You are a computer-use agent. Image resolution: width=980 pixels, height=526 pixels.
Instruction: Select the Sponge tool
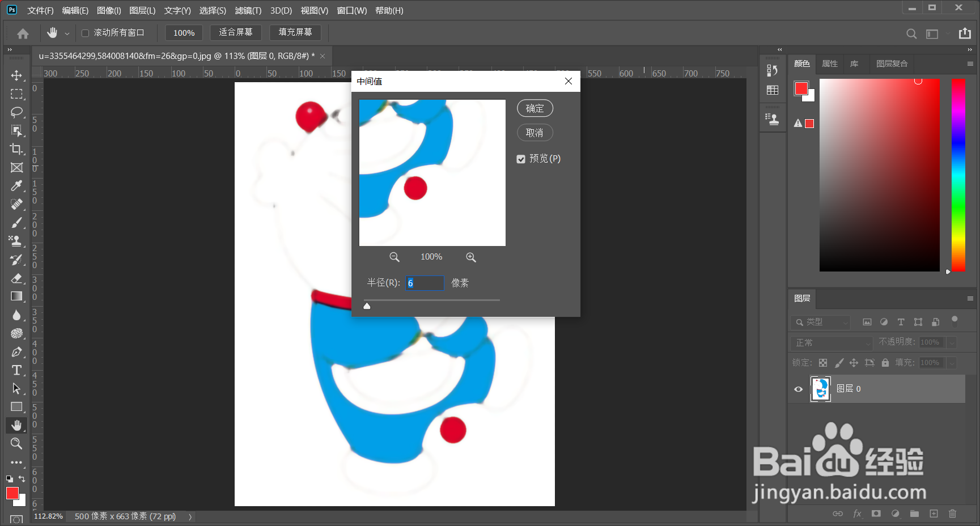[16, 333]
